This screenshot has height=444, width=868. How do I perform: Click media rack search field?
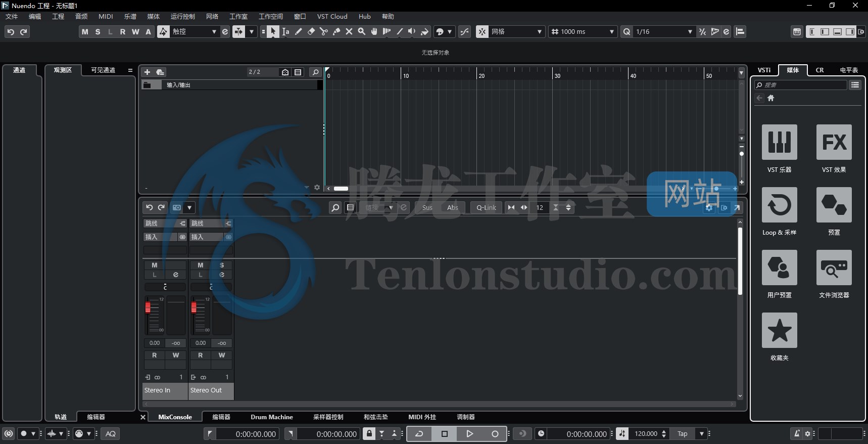tap(800, 85)
